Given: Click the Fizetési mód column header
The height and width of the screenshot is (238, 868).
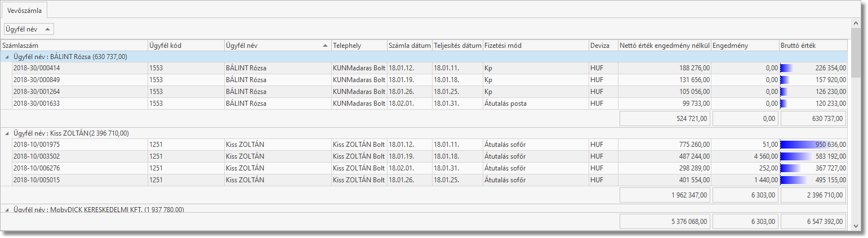Looking at the screenshot, I should 534,46.
